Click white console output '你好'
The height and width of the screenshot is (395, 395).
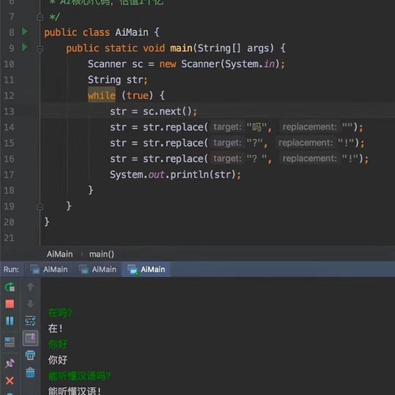(58, 360)
